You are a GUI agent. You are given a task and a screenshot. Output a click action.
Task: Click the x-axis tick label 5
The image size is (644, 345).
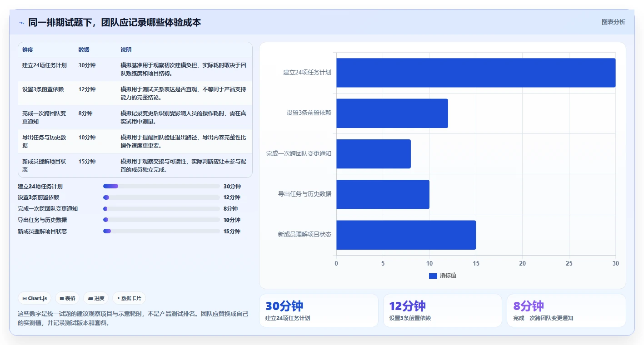point(383,263)
